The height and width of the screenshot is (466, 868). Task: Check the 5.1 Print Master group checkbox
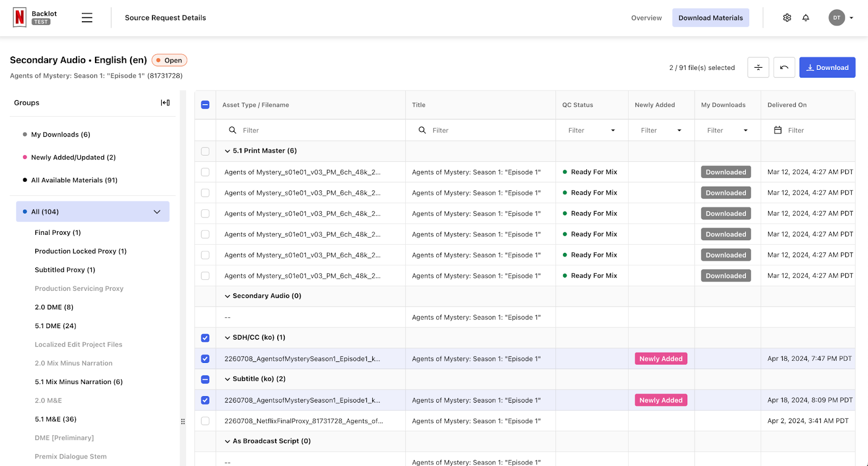pos(205,151)
